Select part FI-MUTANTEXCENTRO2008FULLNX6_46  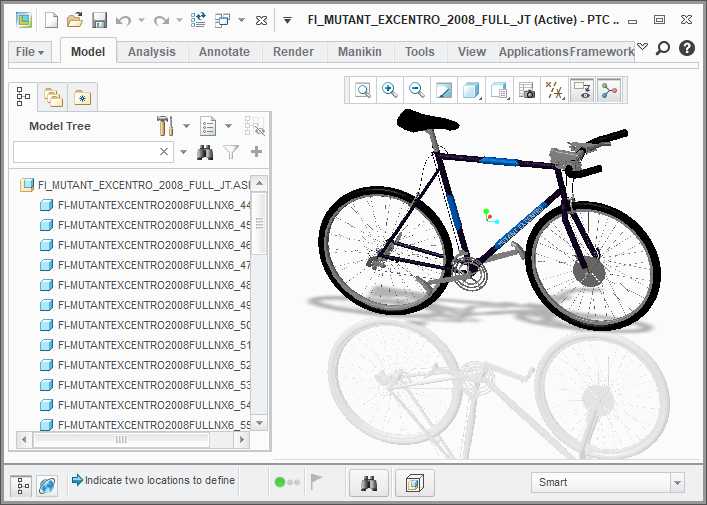pyautogui.click(x=145, y=245)
